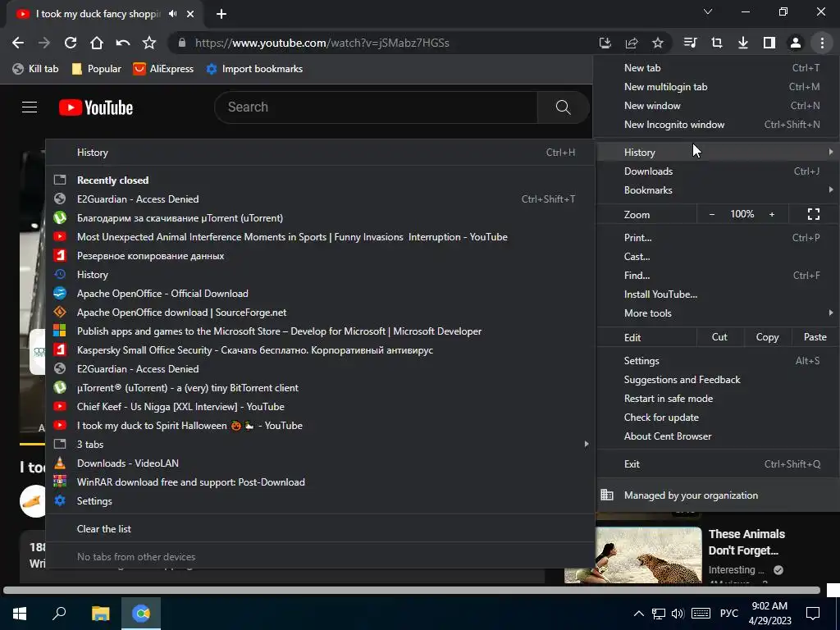Viewport: 840px width, 630px height.
Task: Expand the History submenu arrow
Action: tap(831, 152)
